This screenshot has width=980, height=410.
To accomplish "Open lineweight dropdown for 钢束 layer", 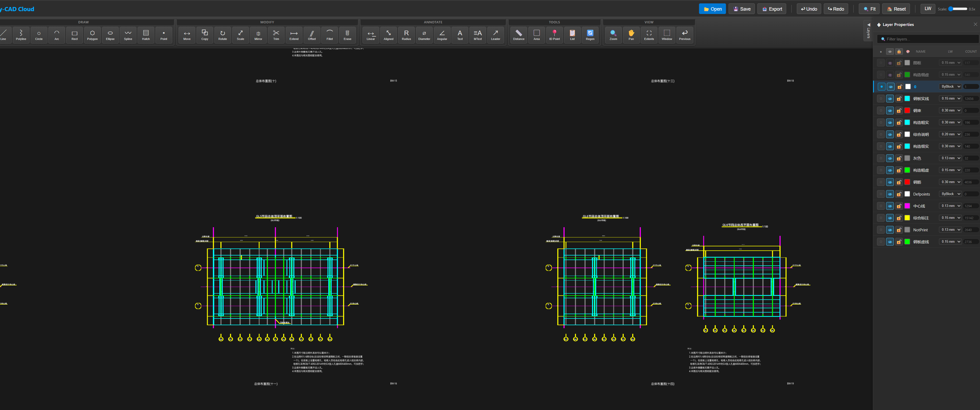I will [x=950, y=110].
